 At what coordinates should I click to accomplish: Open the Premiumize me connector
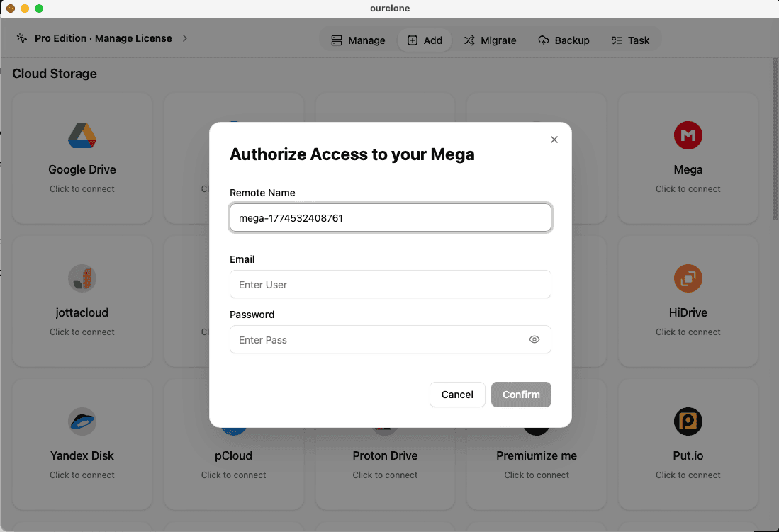pos(536,443)
